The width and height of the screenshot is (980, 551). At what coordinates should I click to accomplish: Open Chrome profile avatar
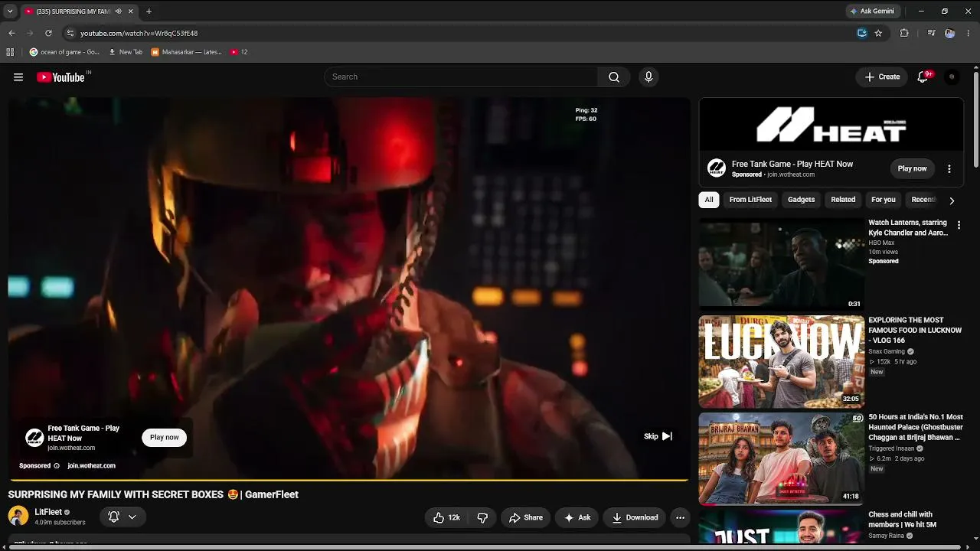pos(950,33)
